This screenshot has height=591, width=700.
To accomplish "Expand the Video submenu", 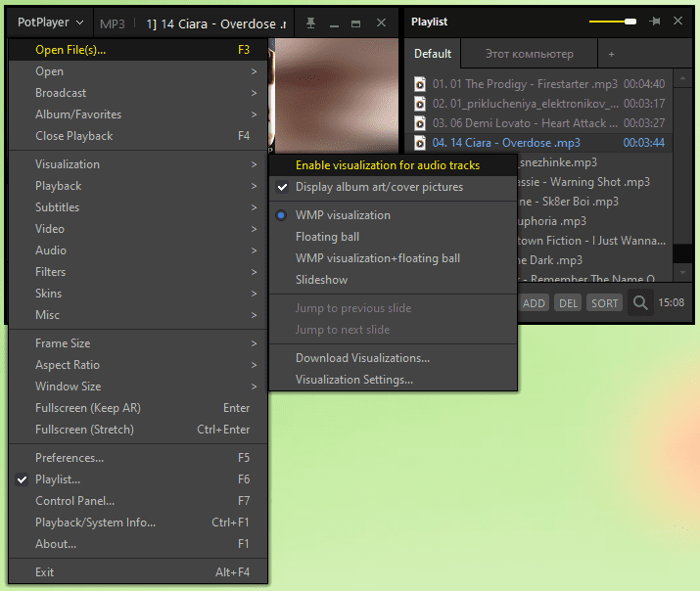I will 138,228.
